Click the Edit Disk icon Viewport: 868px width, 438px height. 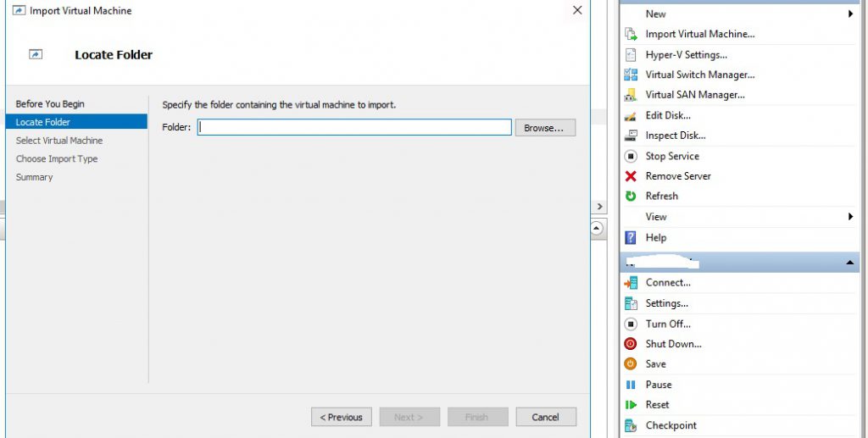[x=631, y=115]
